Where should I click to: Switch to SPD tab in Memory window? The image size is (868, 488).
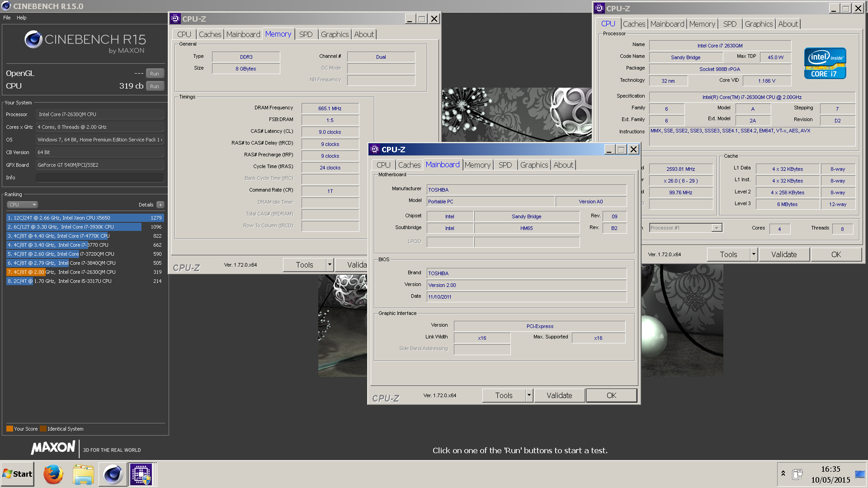tap(306, 34)
